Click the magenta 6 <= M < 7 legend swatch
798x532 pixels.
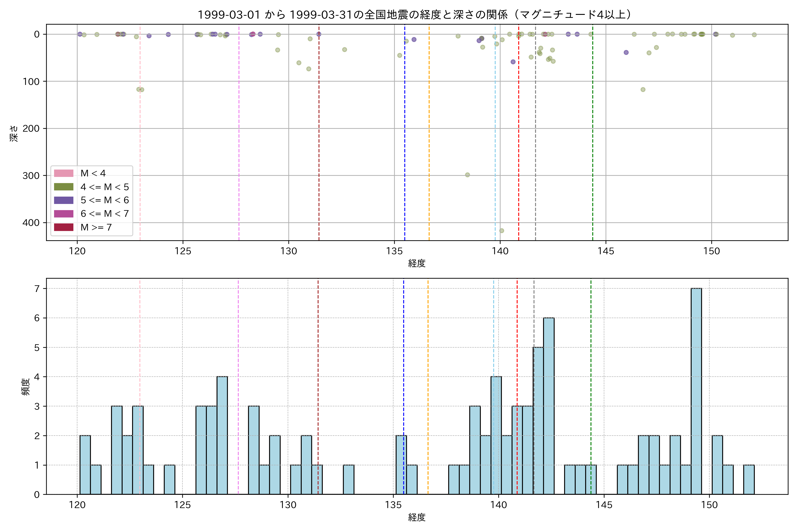pos(63,214)
